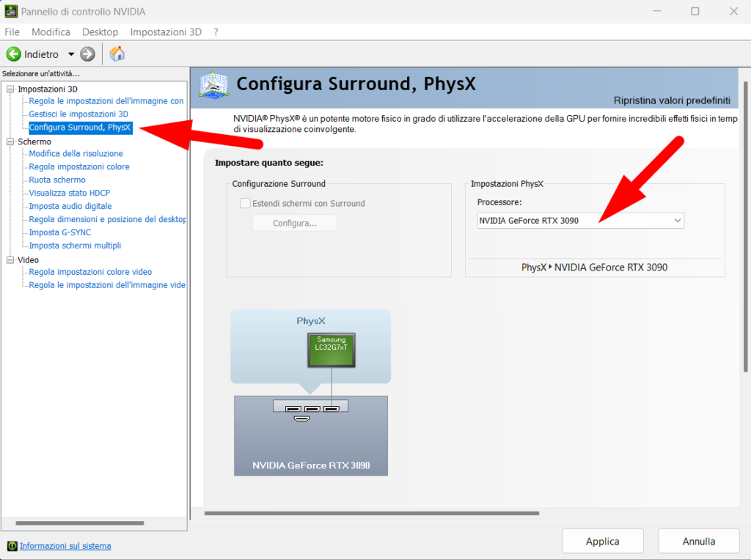Open the Informazioni sul sistema link
Image resolution: width=751 pixels, height=560 pixels.
pyautogui.click(x=65, y=546)
